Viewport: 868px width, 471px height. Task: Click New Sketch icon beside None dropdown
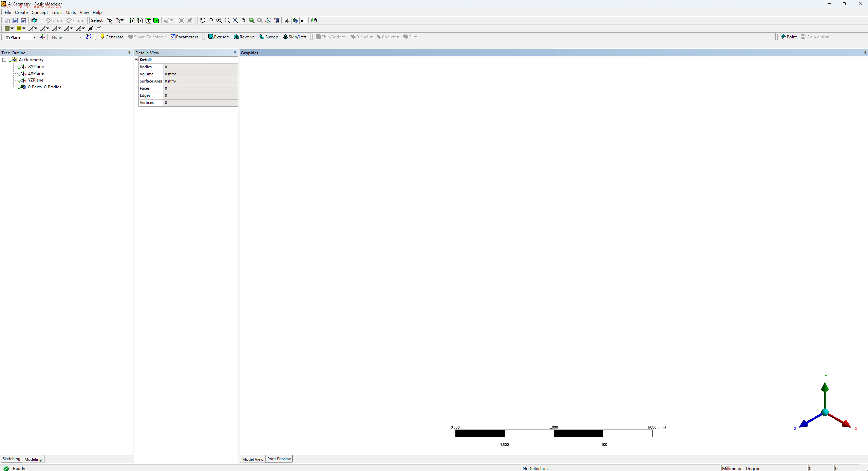click(x=89, y=37)
